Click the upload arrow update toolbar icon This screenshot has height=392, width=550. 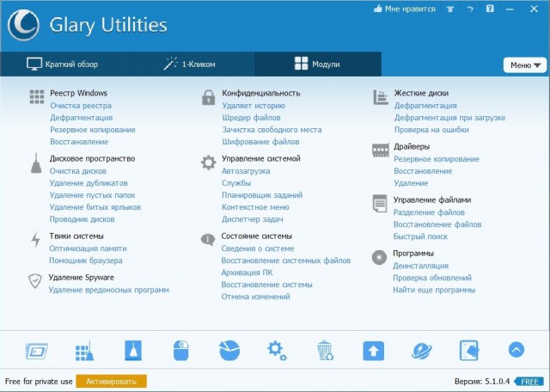pyautogui.click(x=373, y=351)
